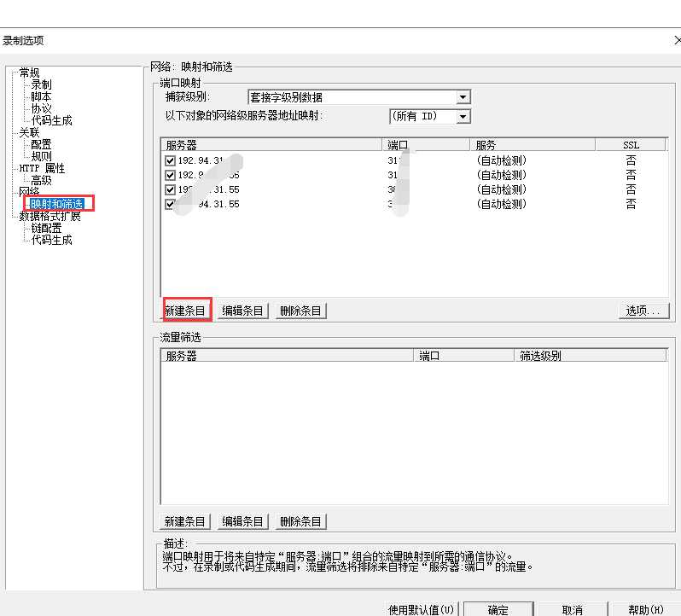Open the 链配置 options page
This screenshot has height=616, width=681.
point(46,228)
